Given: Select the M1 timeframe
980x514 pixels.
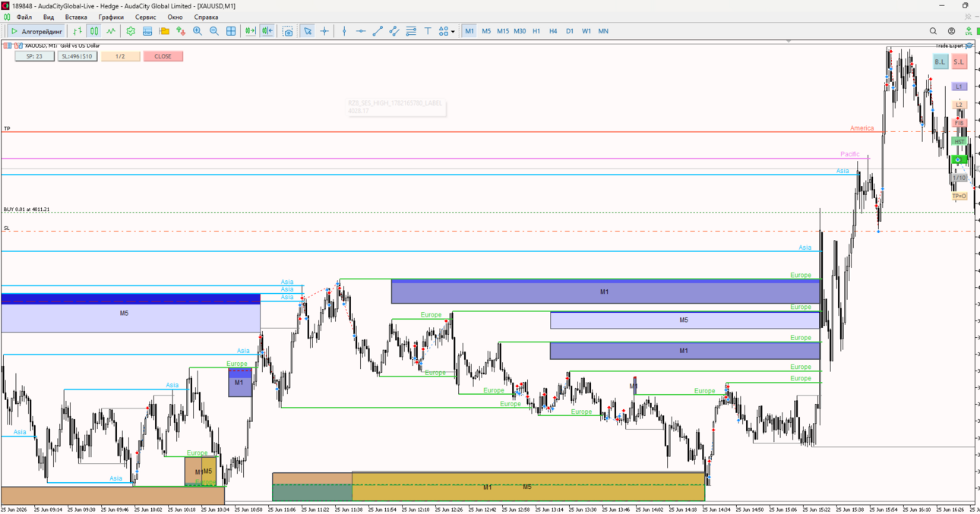Looking at the screenshot, I should [469, 31].
